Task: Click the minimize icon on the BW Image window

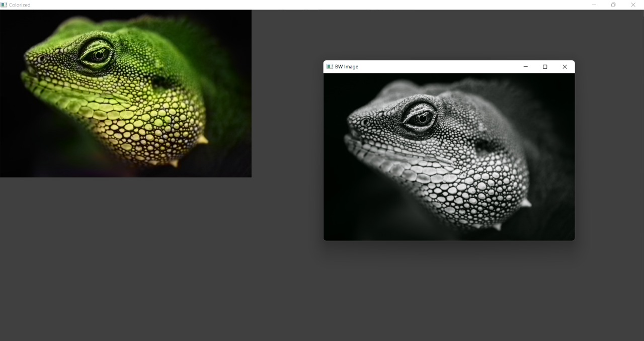Action: tap(525, 66)
